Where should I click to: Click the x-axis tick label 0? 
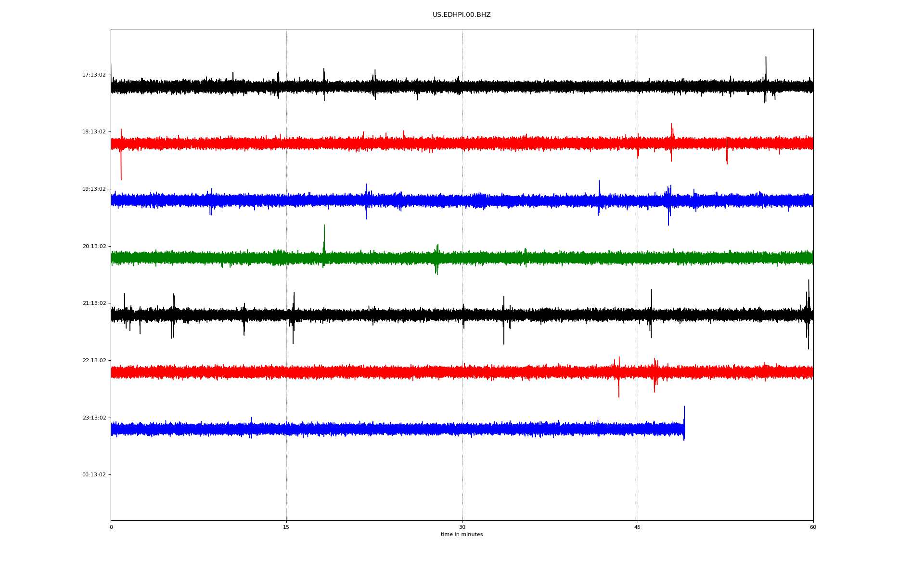111,527
